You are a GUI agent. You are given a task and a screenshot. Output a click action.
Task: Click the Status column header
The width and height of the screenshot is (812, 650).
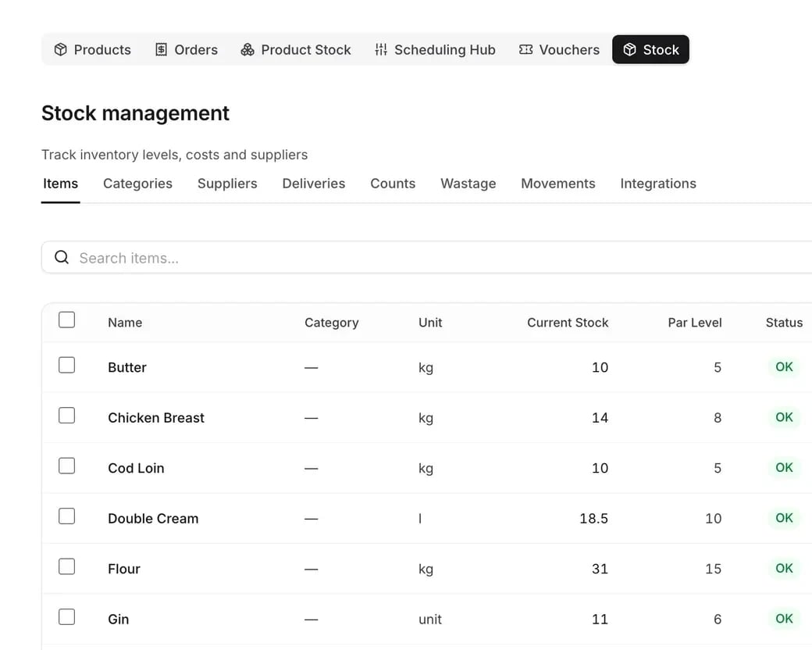784,323
